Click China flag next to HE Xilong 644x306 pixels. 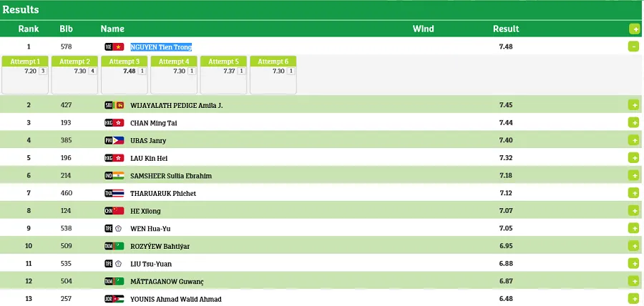pyautogui.click(x=119, y=211)
